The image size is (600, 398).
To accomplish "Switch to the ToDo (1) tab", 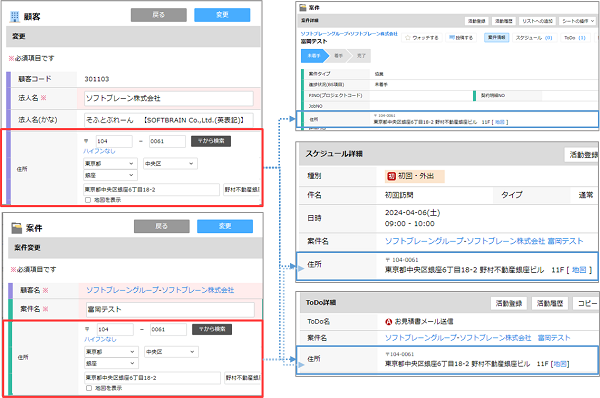I will (575, 38).
